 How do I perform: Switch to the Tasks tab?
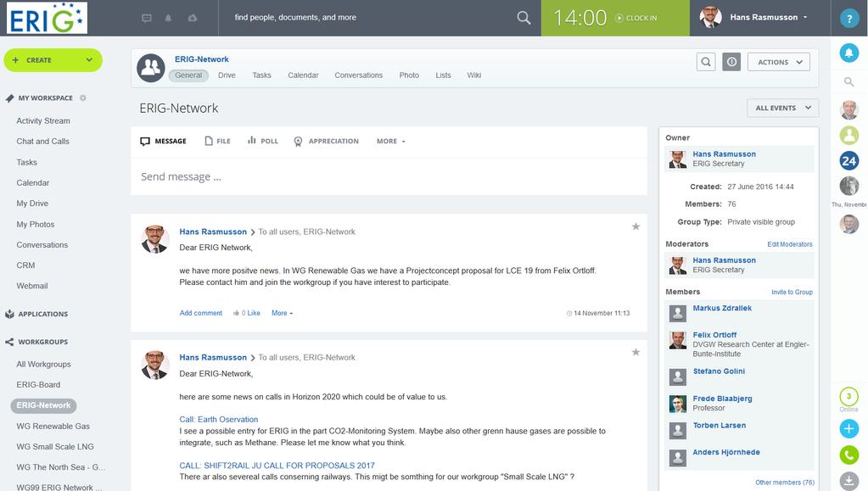[x=262, y=75]
